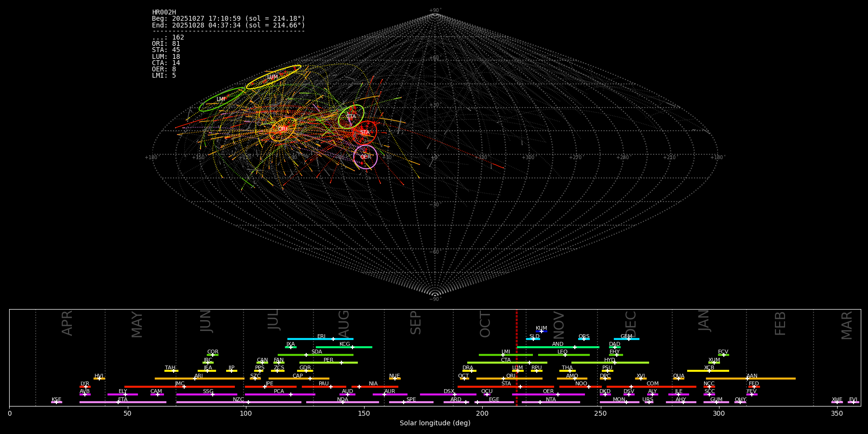Click the 'Solar longitude (deg)' axis label

[435, 423]
